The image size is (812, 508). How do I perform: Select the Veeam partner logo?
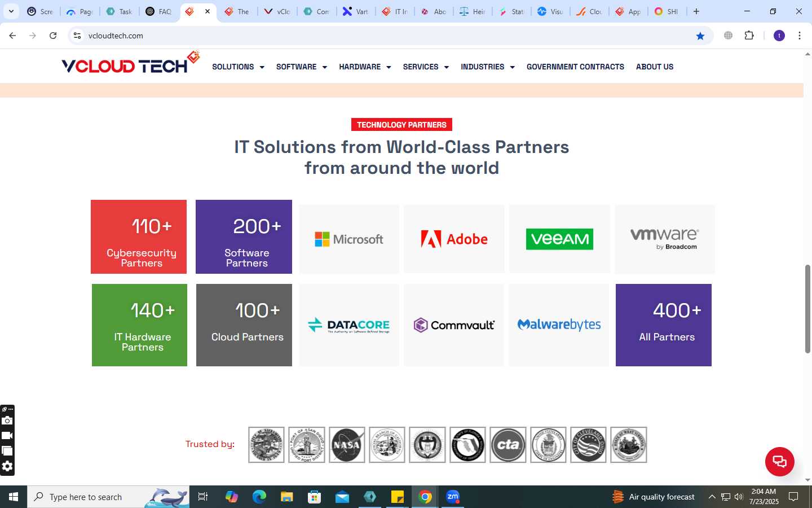(x=559, y=239)
